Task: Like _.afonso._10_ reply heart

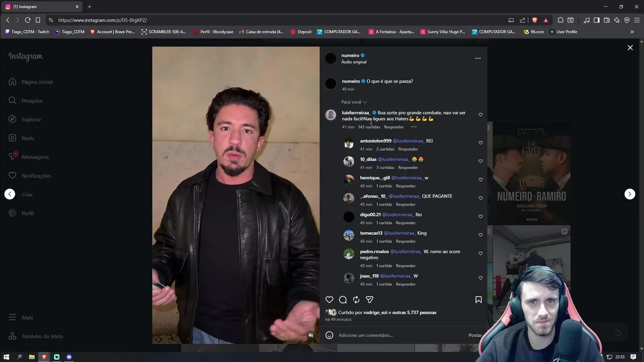Action: click(x=480, y=198)
